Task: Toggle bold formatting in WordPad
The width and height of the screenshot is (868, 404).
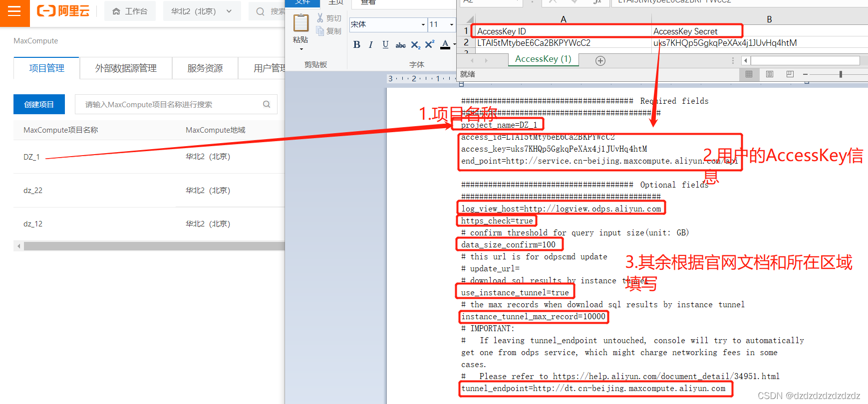Action: coord(356,44)
